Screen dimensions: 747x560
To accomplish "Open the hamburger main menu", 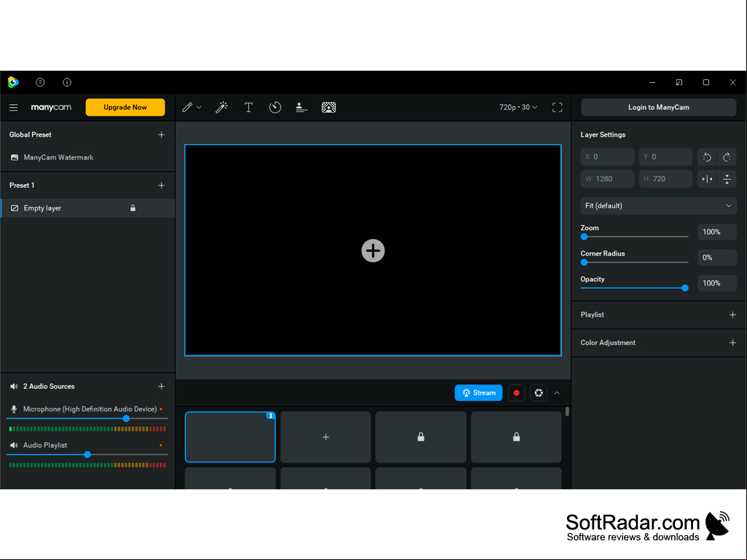I will [13, 108].
